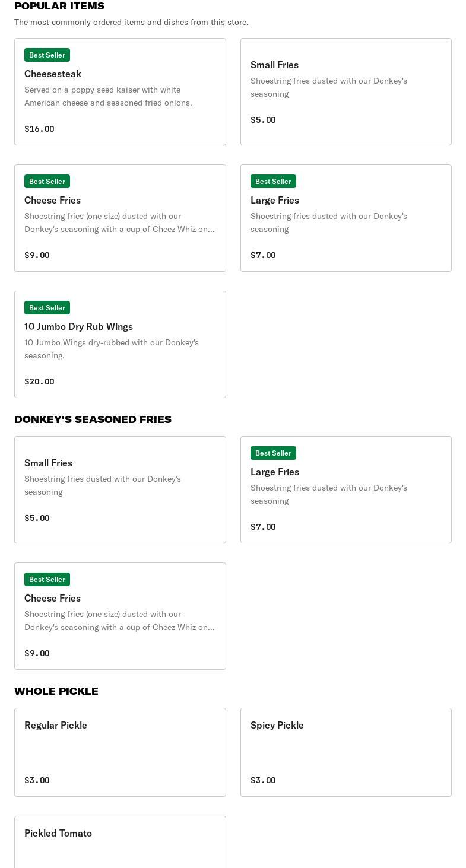Select Small Fries card under Popular Items
The image size is (466, 868).
point(345,91)
